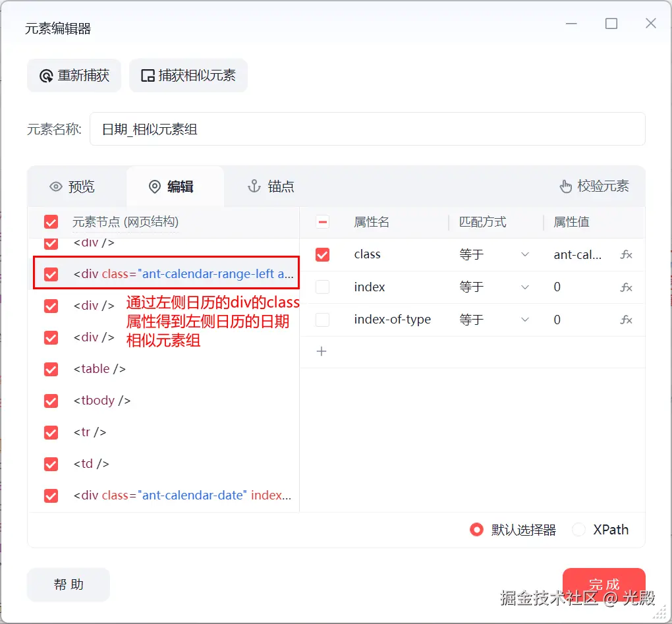The height and width of the screenshot is (624, 672).
Task: Uncheck the class attribute checkbox
Action: 323,254
